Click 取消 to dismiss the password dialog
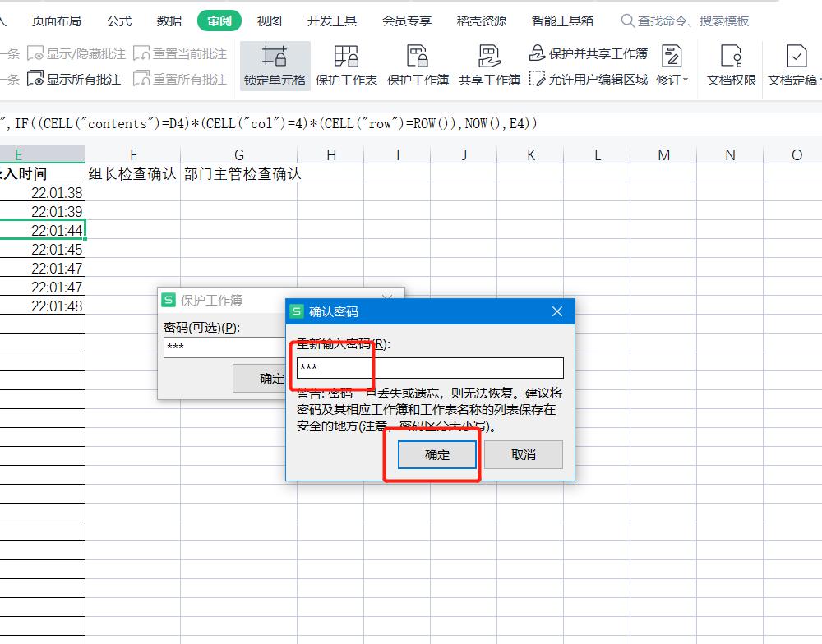 [x=524, y=454]
